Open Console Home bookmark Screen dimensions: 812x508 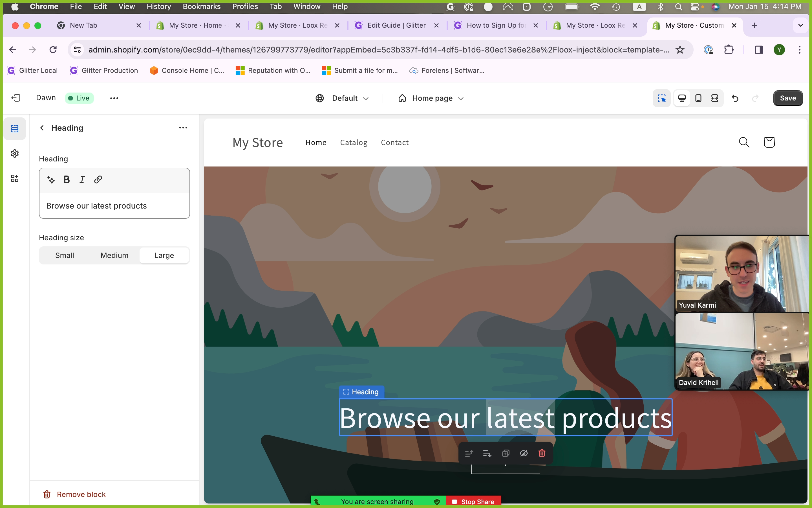[187, 71]
